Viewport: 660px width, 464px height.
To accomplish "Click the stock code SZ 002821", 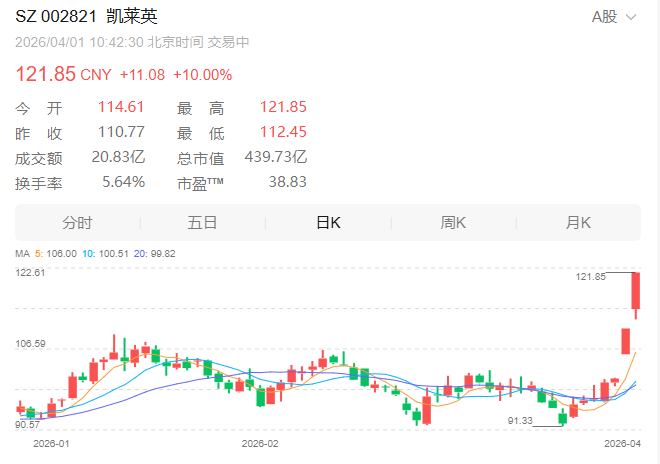I will tap(55, 17).
